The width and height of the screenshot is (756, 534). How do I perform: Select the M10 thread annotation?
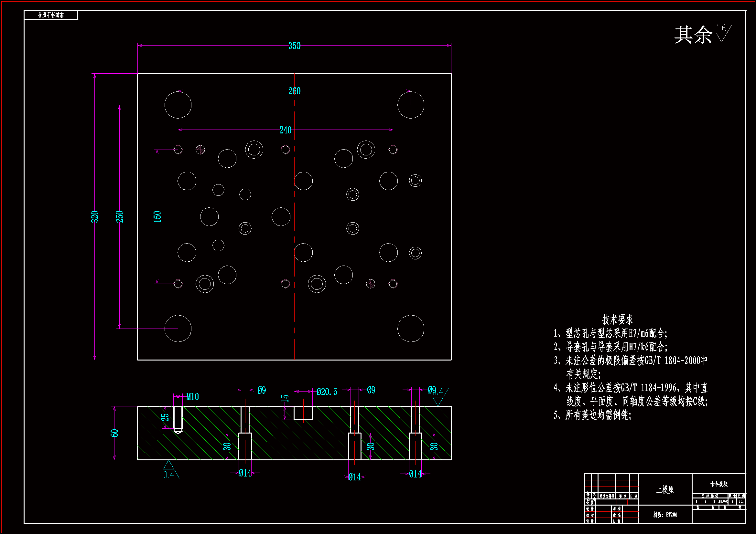[192, 397]
